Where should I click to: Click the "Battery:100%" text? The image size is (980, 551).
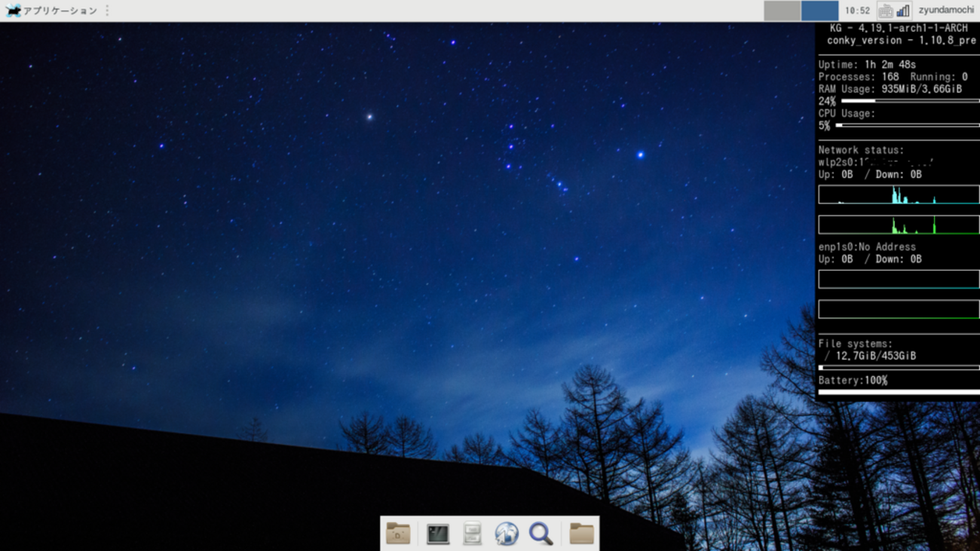pos(853,381)
